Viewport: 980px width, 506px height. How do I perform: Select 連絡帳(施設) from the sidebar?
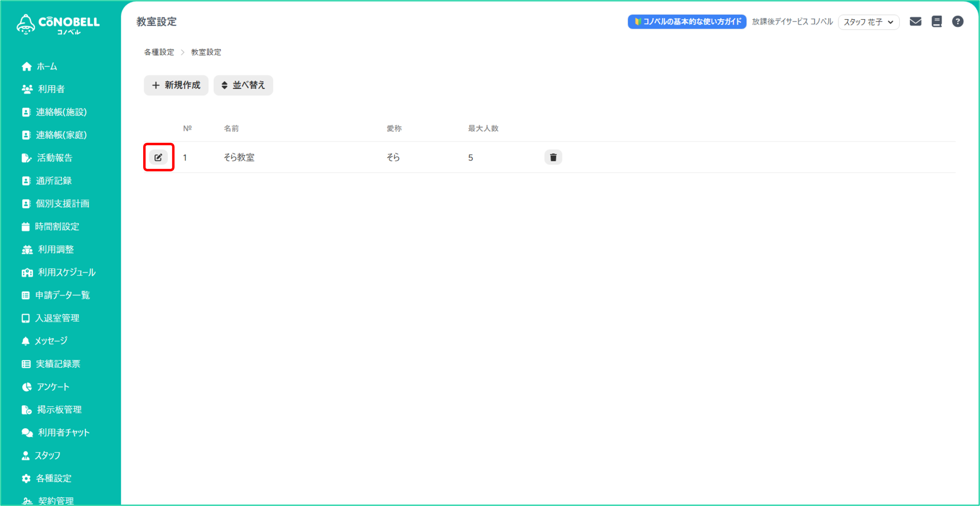point(61,112)
